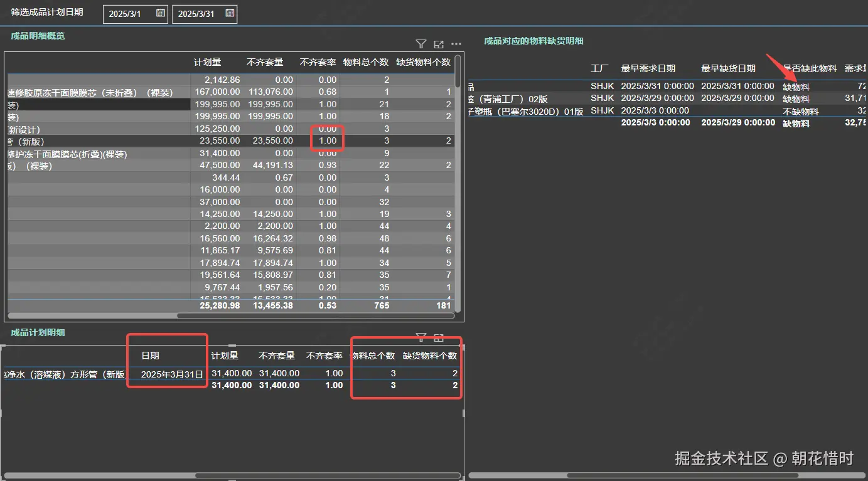Open more options ellipsis on 成品明细概览 visual
Screen dimensions: 868x481
coord(456,44)
